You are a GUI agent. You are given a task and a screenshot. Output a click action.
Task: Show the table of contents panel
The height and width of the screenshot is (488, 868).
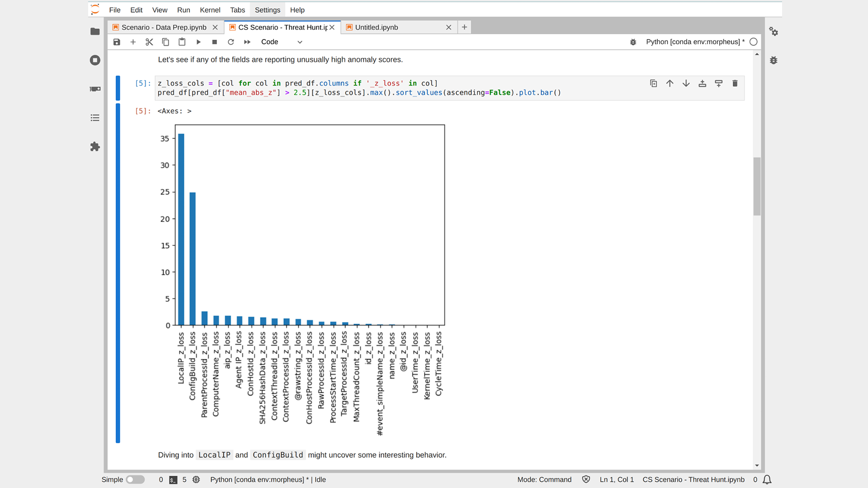(x=95, y=118)
